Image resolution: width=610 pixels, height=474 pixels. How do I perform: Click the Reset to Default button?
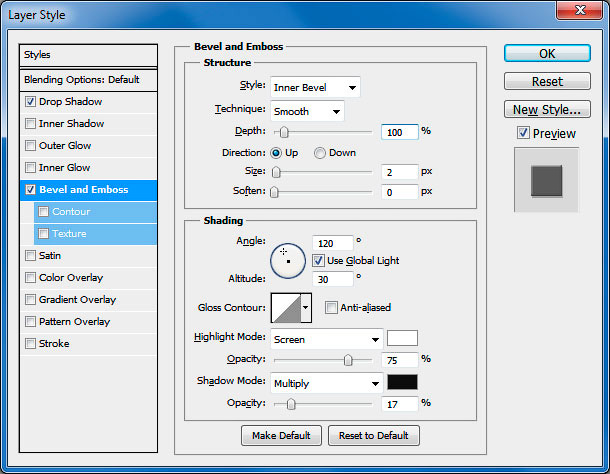tap(373, 435)
